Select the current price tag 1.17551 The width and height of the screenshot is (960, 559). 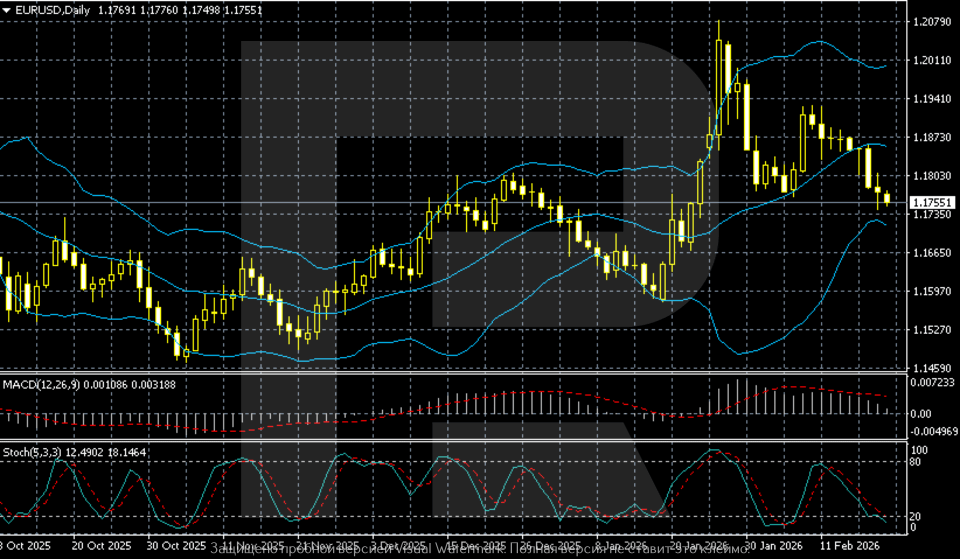tap(931, 202)
